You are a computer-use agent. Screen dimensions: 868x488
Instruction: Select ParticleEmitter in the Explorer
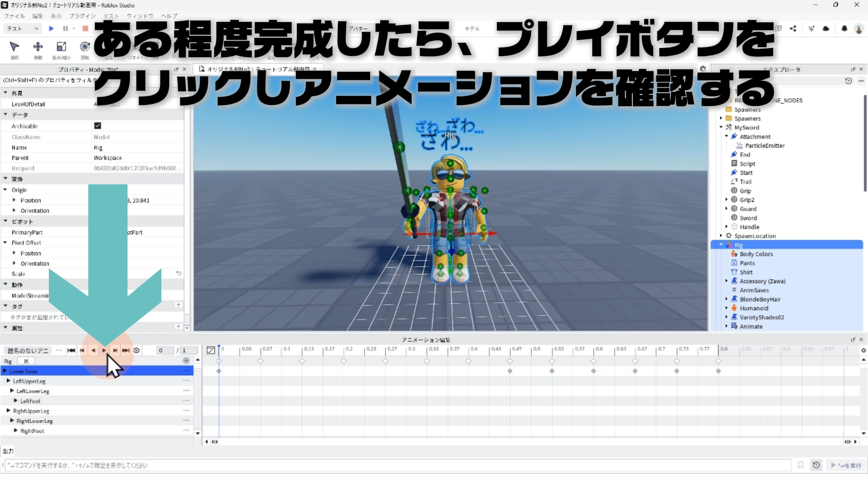click(764, 145)
